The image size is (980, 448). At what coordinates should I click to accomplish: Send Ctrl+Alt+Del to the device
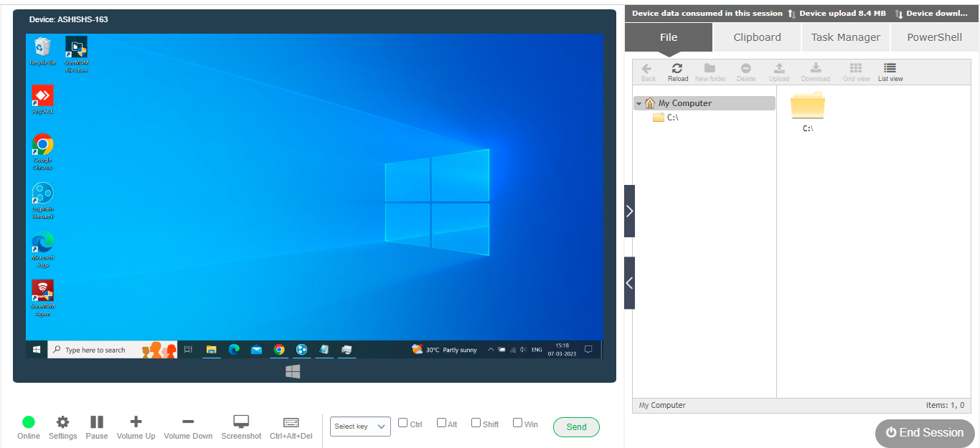pos(291,423)
